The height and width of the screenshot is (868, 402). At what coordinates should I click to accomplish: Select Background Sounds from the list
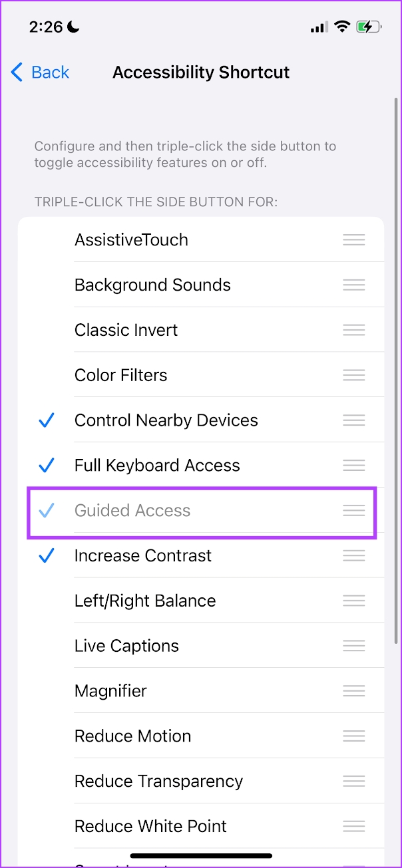[x=152, y=285]
